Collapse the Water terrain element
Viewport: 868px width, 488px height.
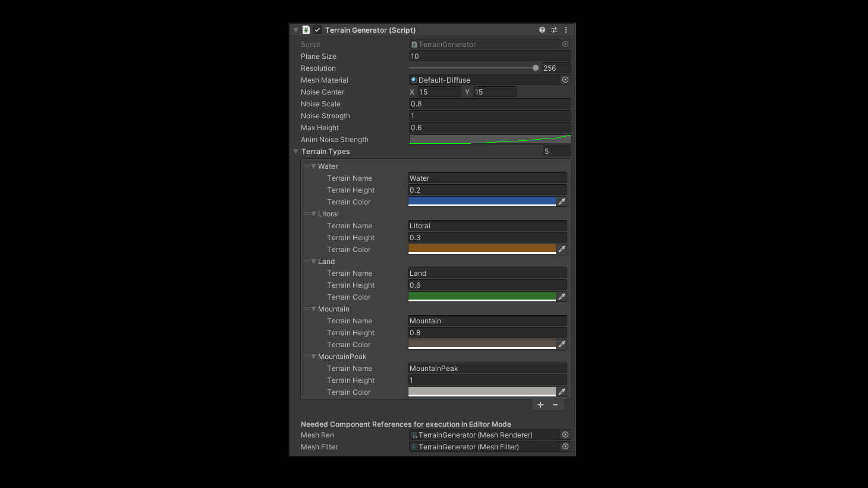[314, 166]
